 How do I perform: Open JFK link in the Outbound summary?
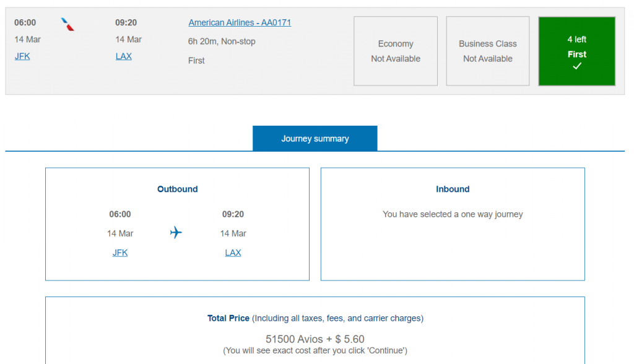pos(120,253)
